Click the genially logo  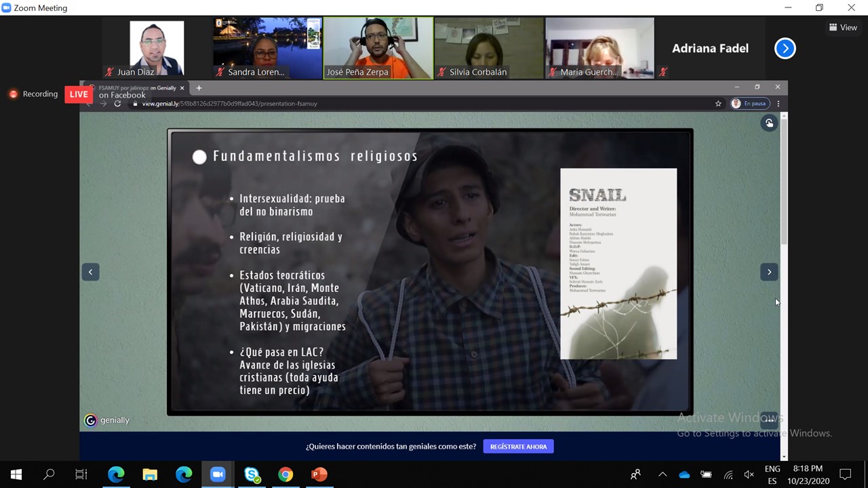click(106, 420)
